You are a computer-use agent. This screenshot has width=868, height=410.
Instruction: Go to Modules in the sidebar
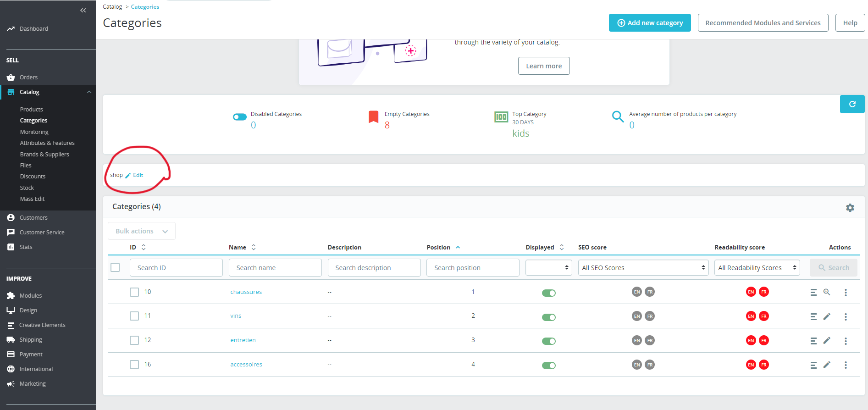pos(31,296)
